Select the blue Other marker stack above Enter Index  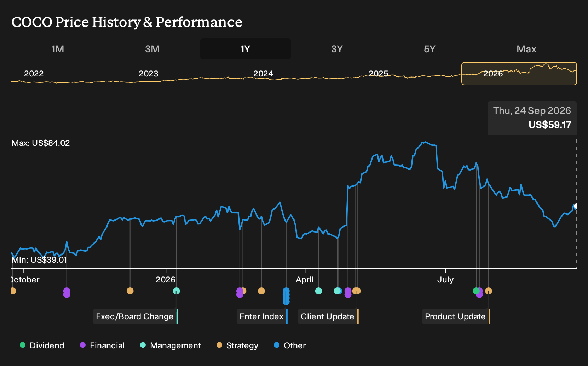click(x=286, y=296)
